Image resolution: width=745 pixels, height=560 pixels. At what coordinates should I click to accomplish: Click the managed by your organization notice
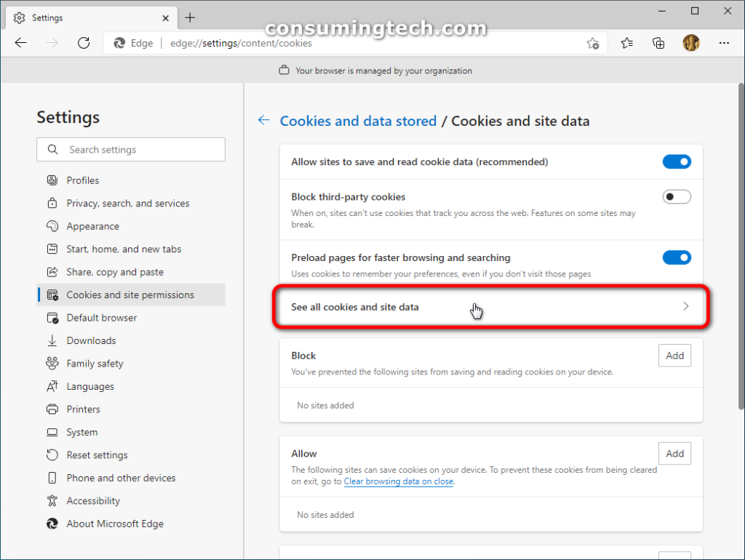(x=375, y=71)
